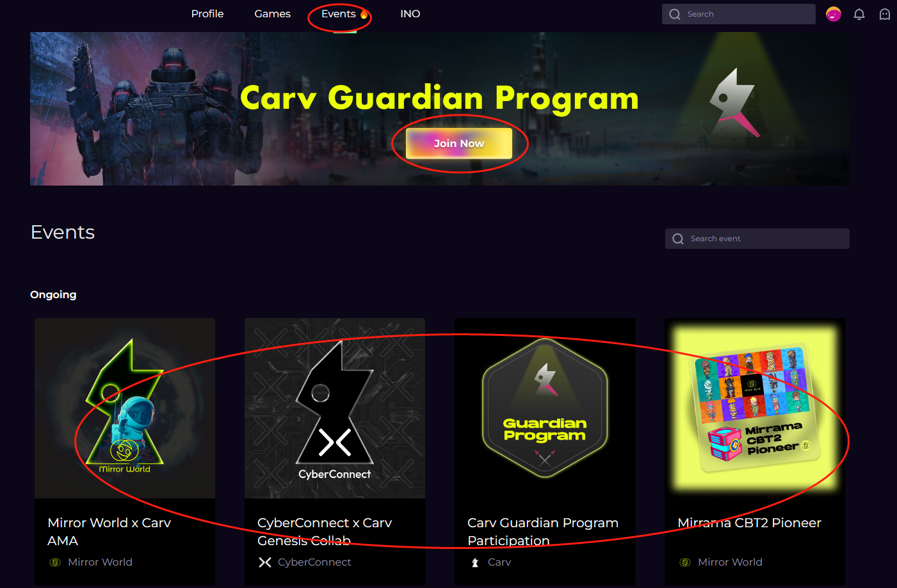The image size is (897, 588).
Task: Click the Join Now button
Action: [459, 143]
